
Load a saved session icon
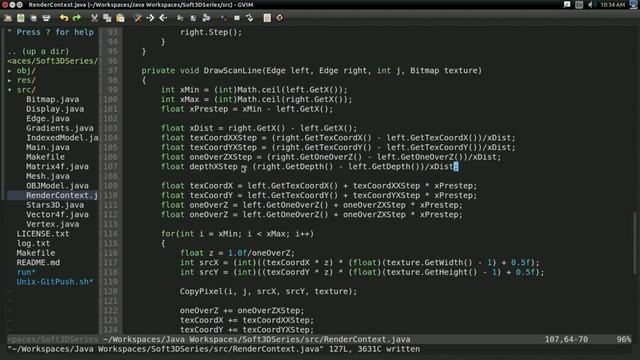(x=180, y=18)
